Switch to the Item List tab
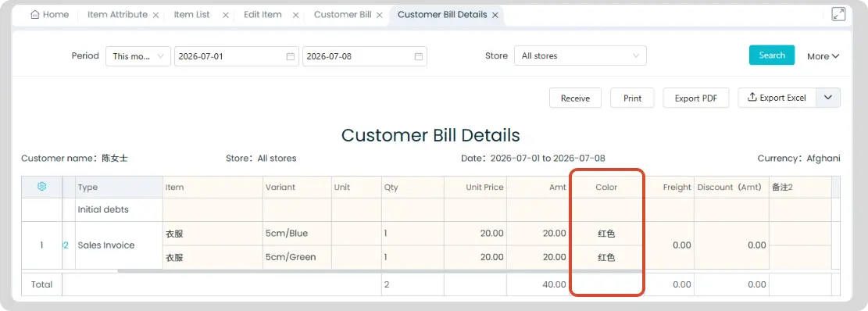This screenshot has height=311, width=868. pyautogui.click(x=191, y=15)
